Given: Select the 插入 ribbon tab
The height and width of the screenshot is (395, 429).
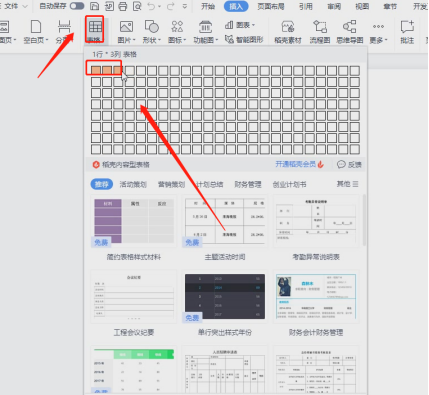Looking at the screenshot, I should (236, 6).
